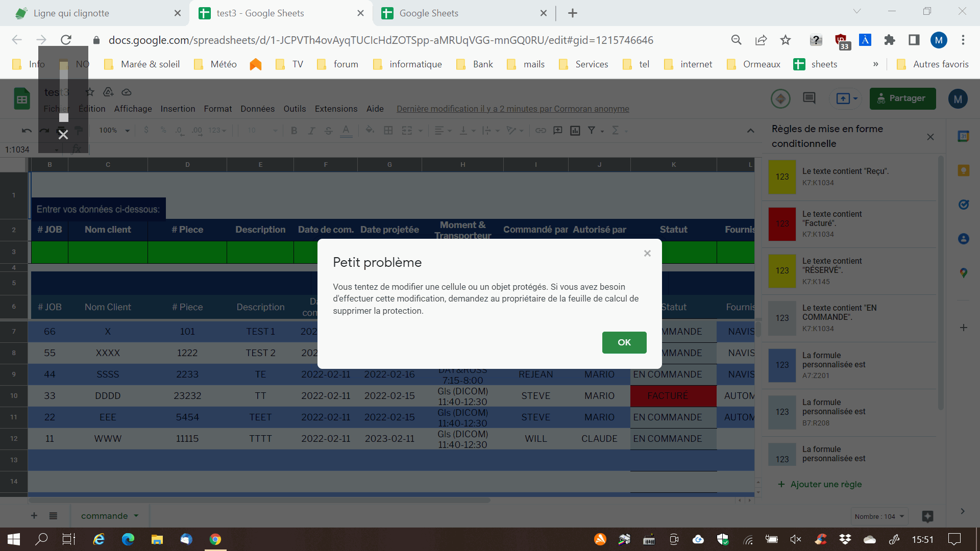Open Google Maps side panel icon

963,273
